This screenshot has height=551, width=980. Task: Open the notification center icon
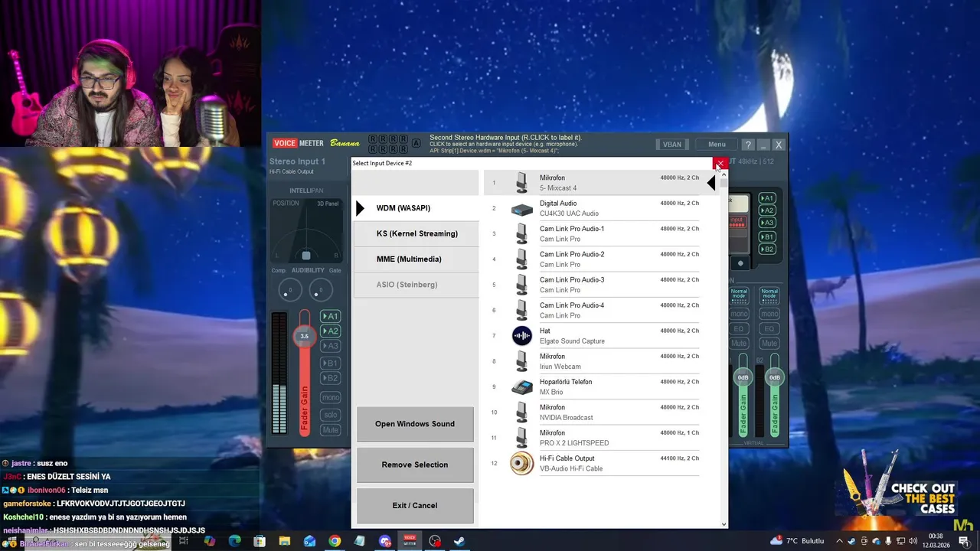click(964, 541)
